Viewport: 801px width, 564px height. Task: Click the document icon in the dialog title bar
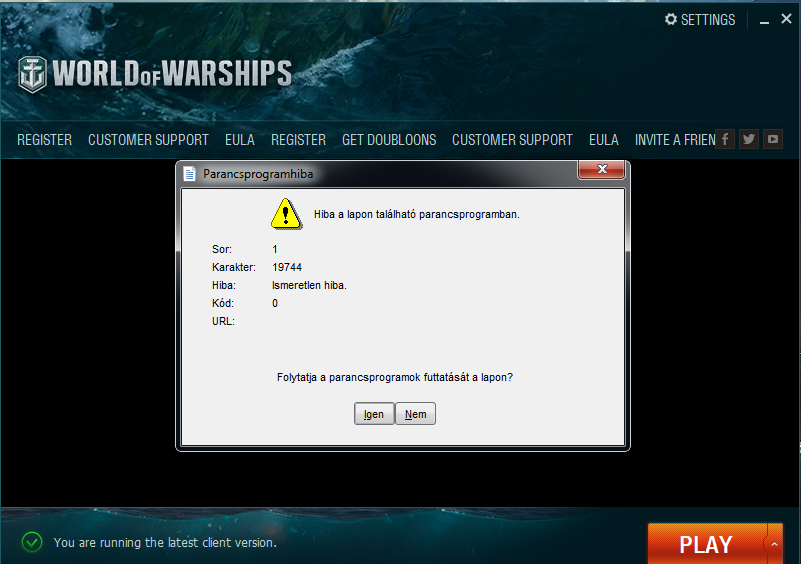[190, 174]
